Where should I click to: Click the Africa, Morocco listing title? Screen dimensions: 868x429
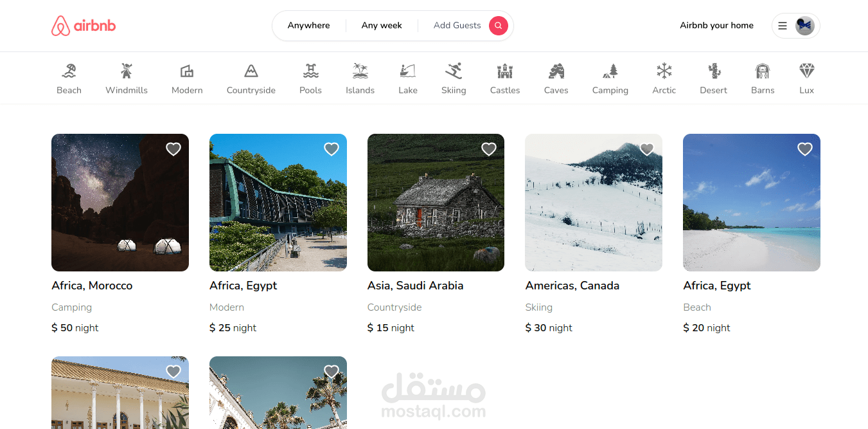pos(92,286)
